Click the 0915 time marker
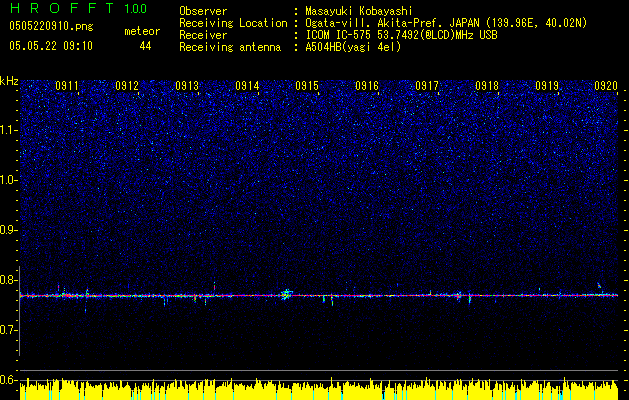 pos(307,86)
